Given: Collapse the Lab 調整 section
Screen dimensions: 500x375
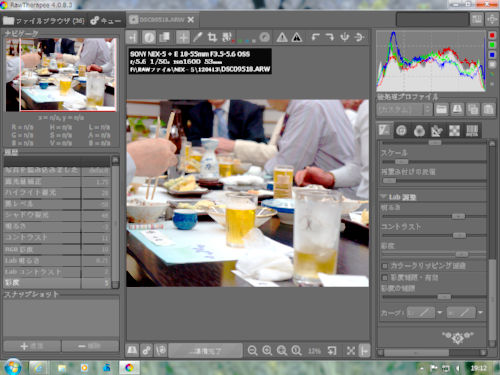Looking at the screenshot, I should coord(384,197).
